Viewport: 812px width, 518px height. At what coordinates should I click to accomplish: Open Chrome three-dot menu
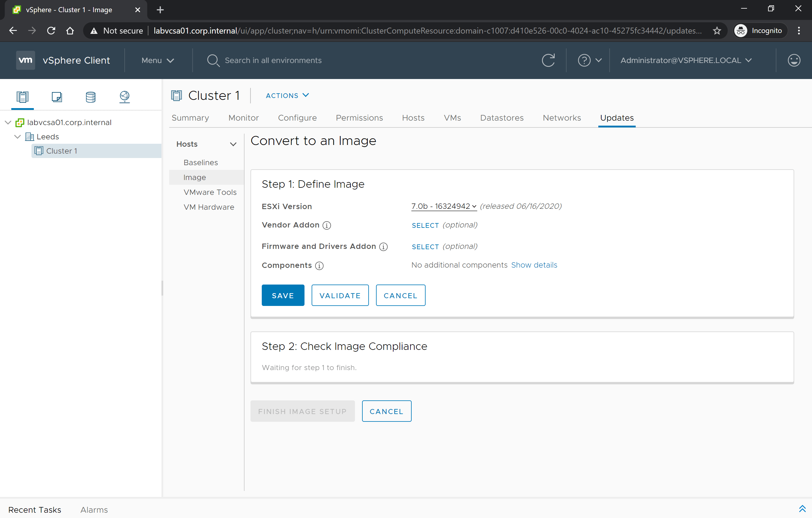tap(799, 31)
